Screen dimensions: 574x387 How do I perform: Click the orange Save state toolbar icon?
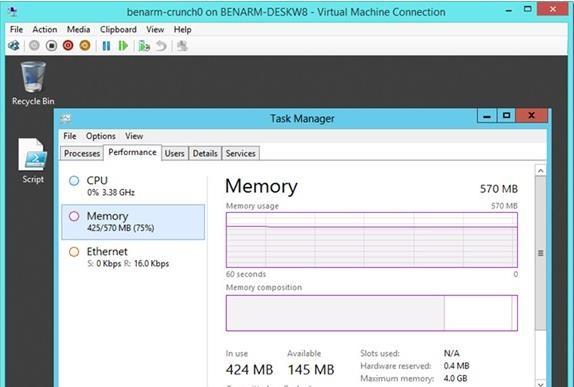pyautogui.click(x=85, y=46)
